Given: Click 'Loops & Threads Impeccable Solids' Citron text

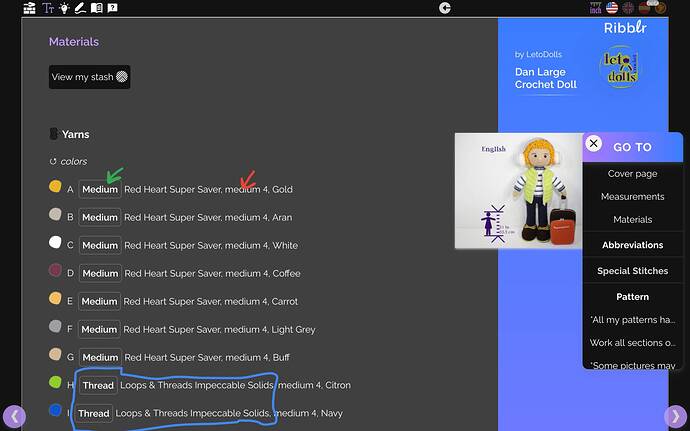Looking at the screenshot, I should pyautogui.click(x=197, y=385).
